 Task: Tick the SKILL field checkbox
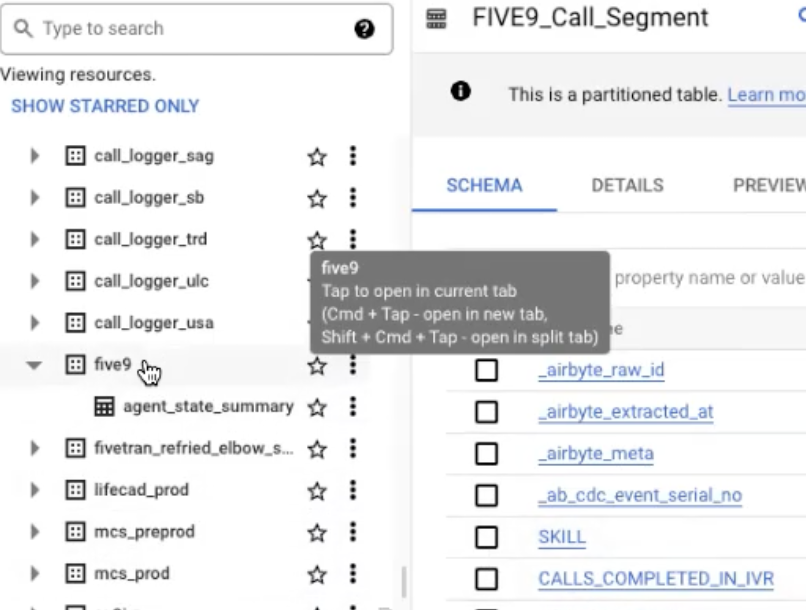point(486,537)
